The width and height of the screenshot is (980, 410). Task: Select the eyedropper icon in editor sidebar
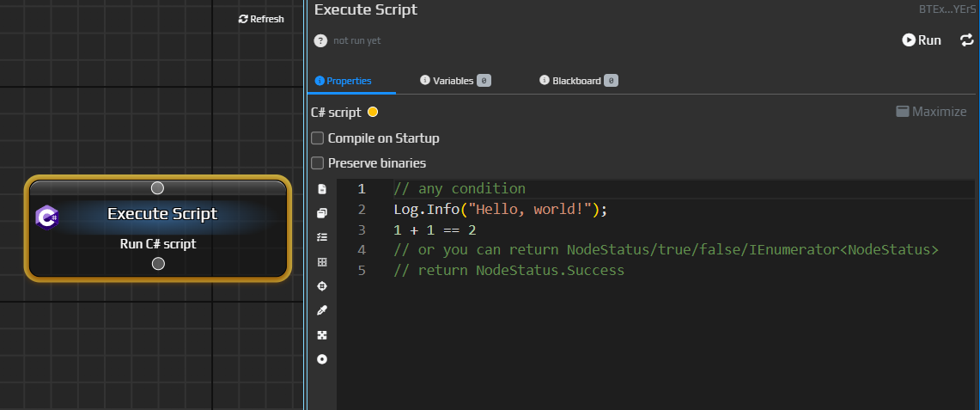322,310
